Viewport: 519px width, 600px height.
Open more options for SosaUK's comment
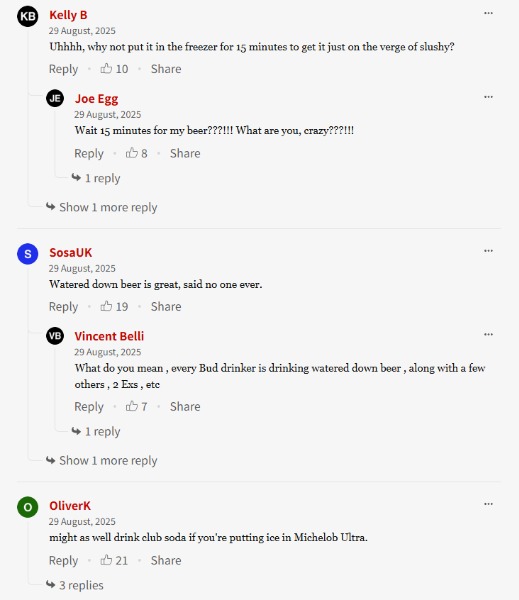488,251
